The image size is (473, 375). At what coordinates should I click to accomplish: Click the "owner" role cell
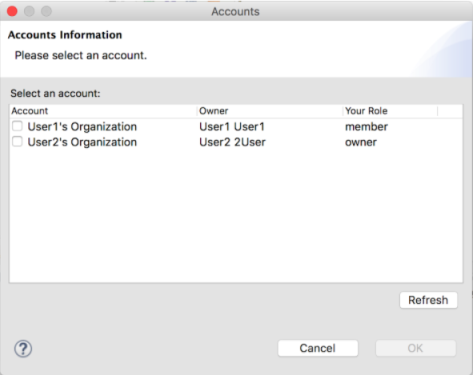click(361, 142)
